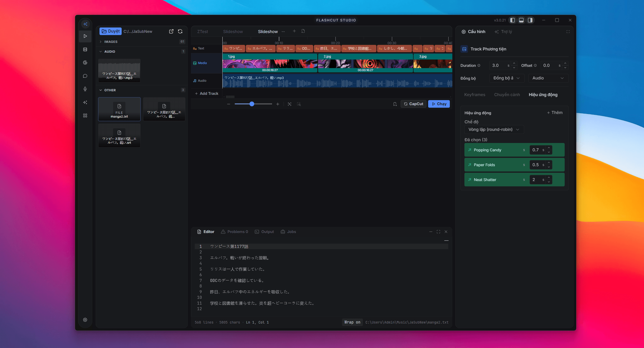Click the Add Track button
Viewport: 644px width, 348px height.
tap(207, 94)
